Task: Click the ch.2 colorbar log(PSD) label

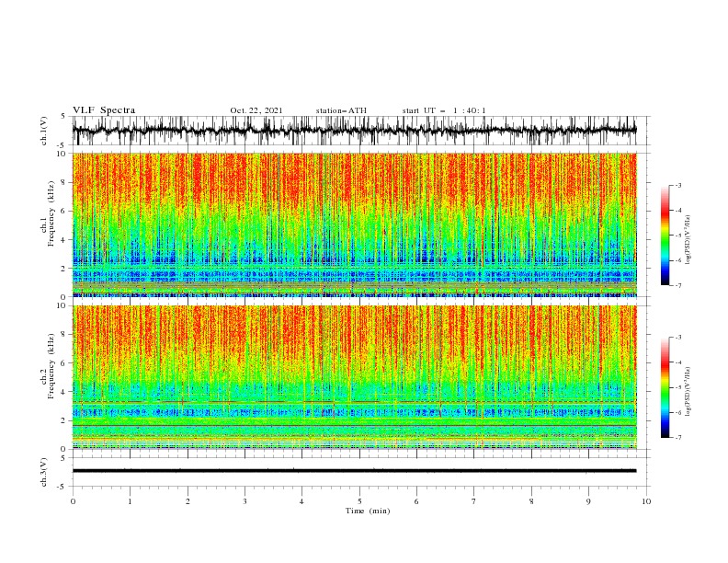Action: (x=688, y=391)
